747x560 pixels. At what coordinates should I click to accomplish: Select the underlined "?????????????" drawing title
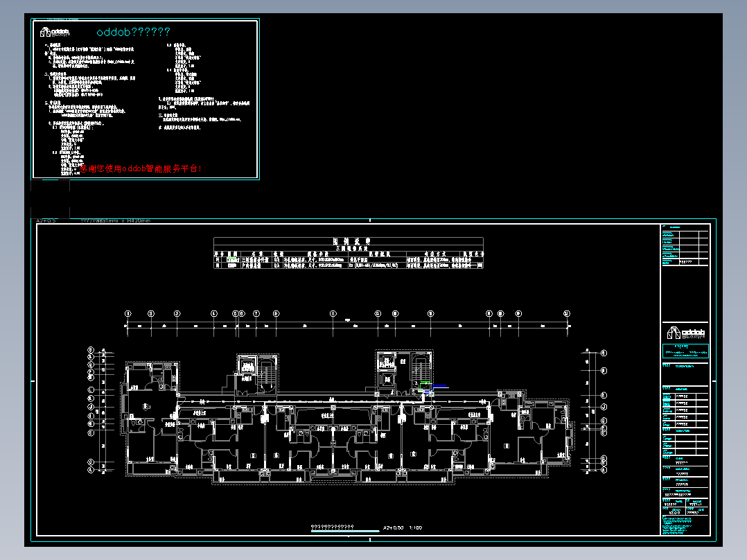click(x=333, y=527)
